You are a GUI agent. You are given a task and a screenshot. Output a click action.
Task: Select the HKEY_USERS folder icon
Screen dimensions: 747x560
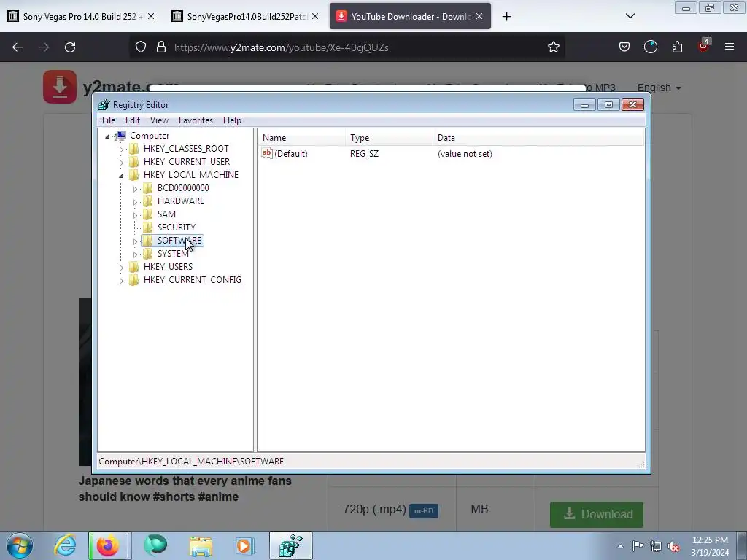pyautogui.click(x=134, y=267)
